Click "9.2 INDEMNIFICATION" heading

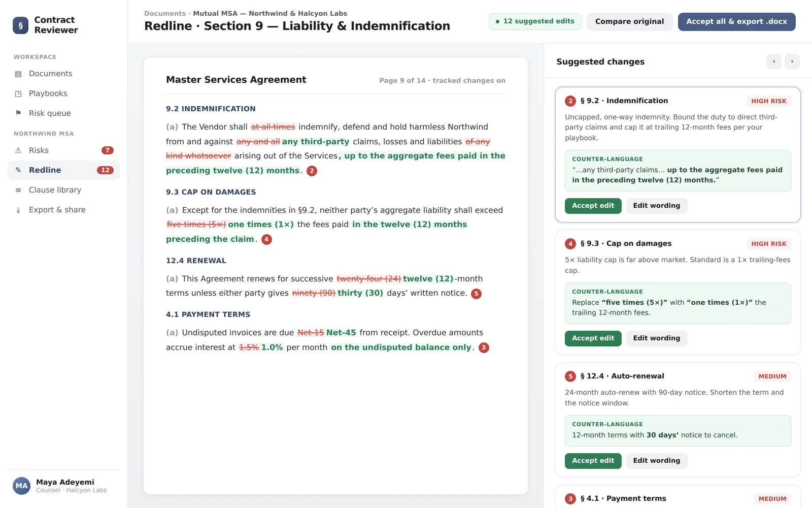(211, 109)
